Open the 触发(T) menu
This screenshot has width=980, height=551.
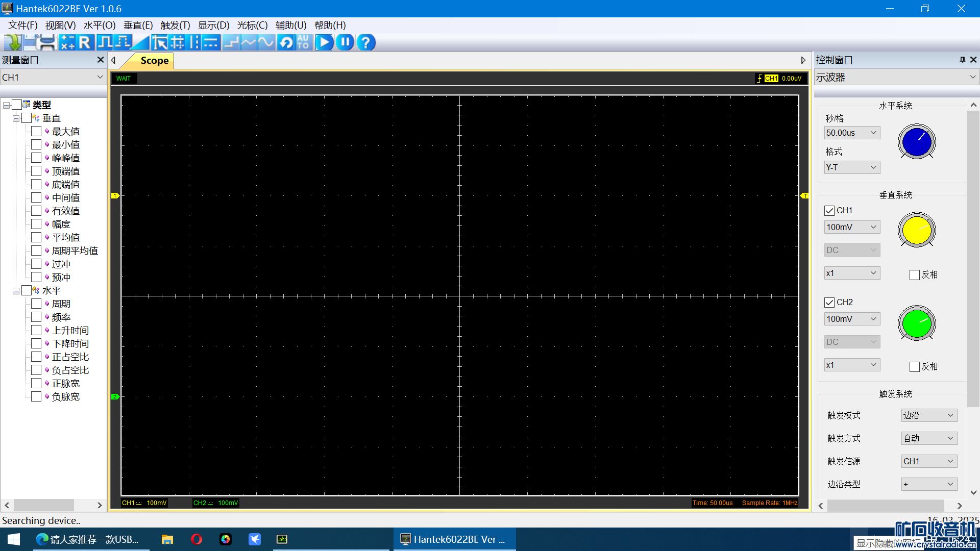click(x=175, y=26)
